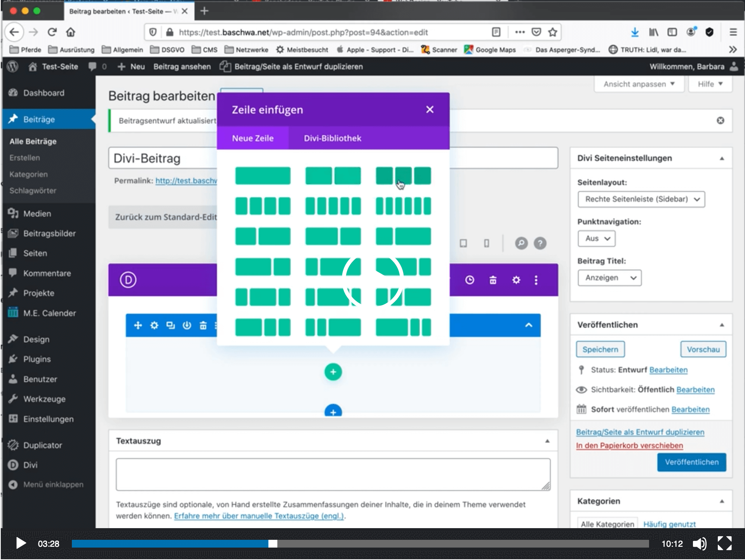Click the video progress bar slider
Viewport: 745px width, 560px height.
pyautogui.click(x=273, y=544)
